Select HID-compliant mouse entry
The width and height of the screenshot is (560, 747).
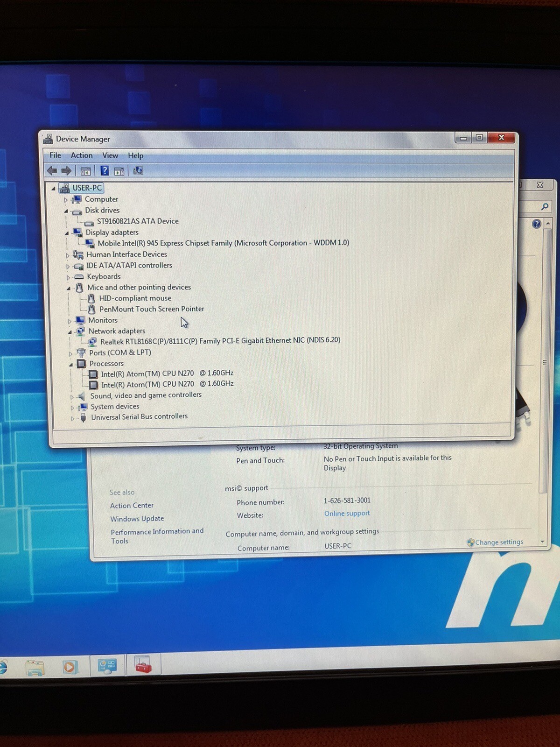point(135,298)
